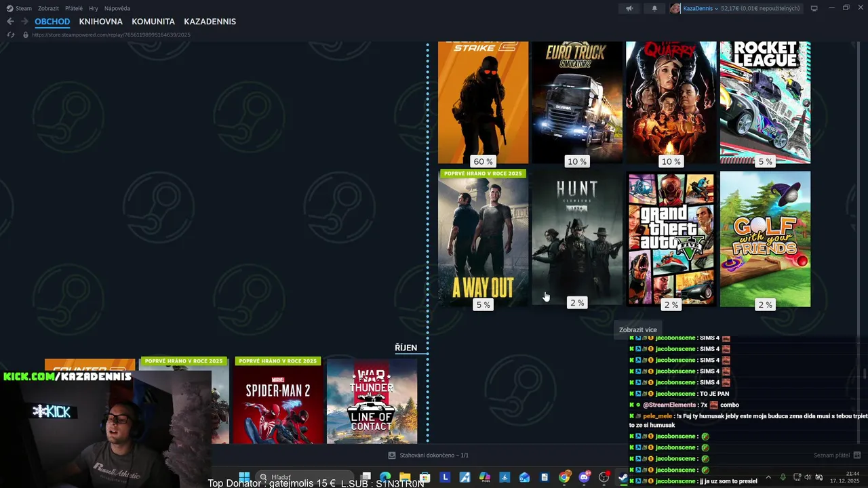Open the Outlook icon on the taskbar

(524, 477)
